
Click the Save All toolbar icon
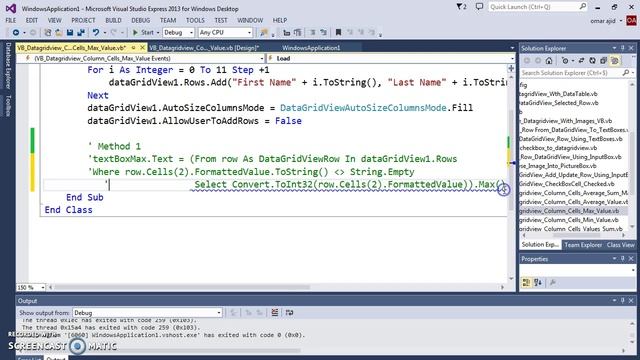coord(81,32)
